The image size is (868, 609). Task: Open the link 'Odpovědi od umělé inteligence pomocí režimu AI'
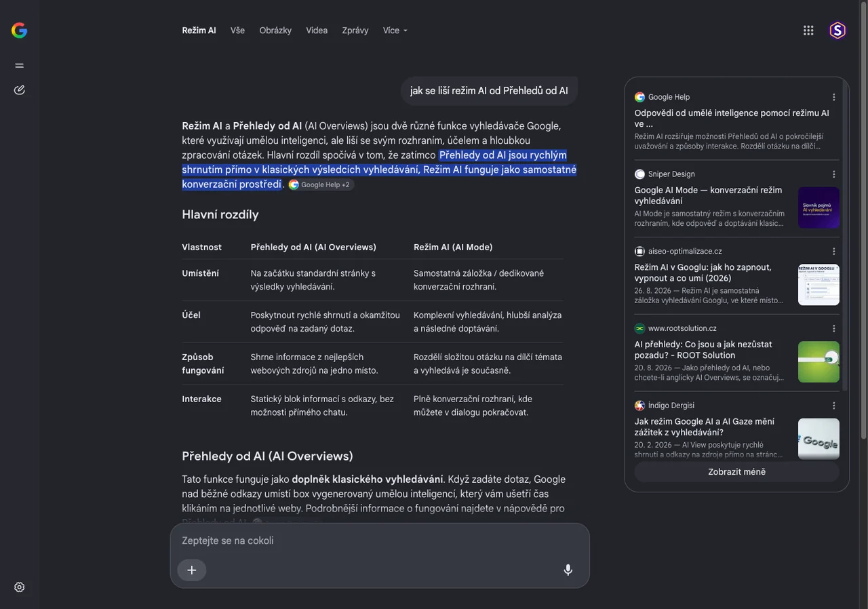pos(732,119)
